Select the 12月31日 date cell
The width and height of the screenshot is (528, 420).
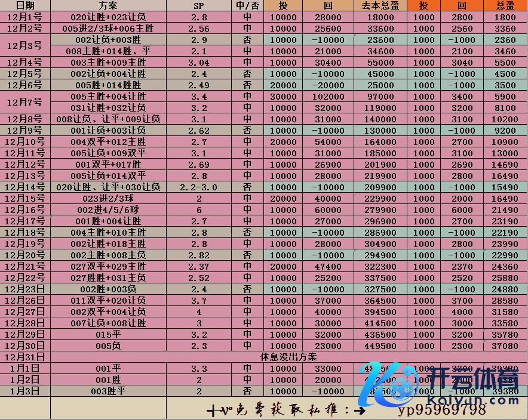pyautogui.click(x=25, y=357)
